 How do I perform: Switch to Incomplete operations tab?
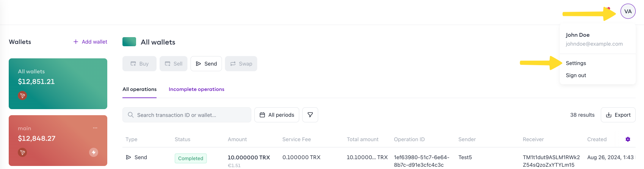(196, 89)
